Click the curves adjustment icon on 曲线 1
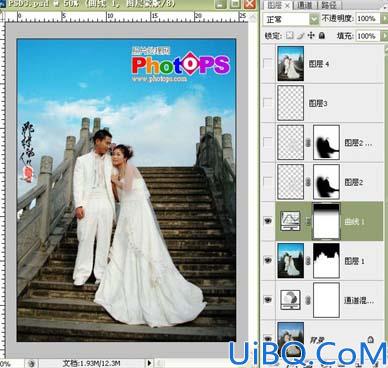Viewport: 388px width, 368px height. pyautogui.click(x=290, y=221)
